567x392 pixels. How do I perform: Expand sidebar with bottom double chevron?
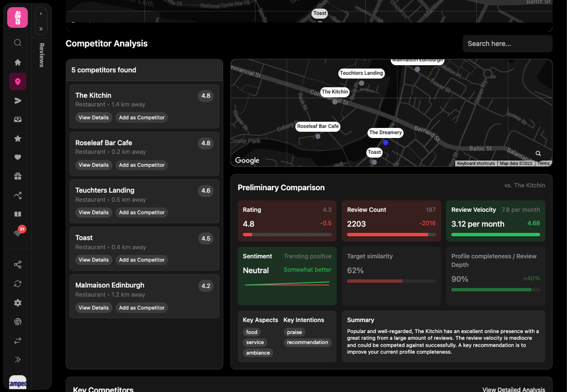[17, 360]
